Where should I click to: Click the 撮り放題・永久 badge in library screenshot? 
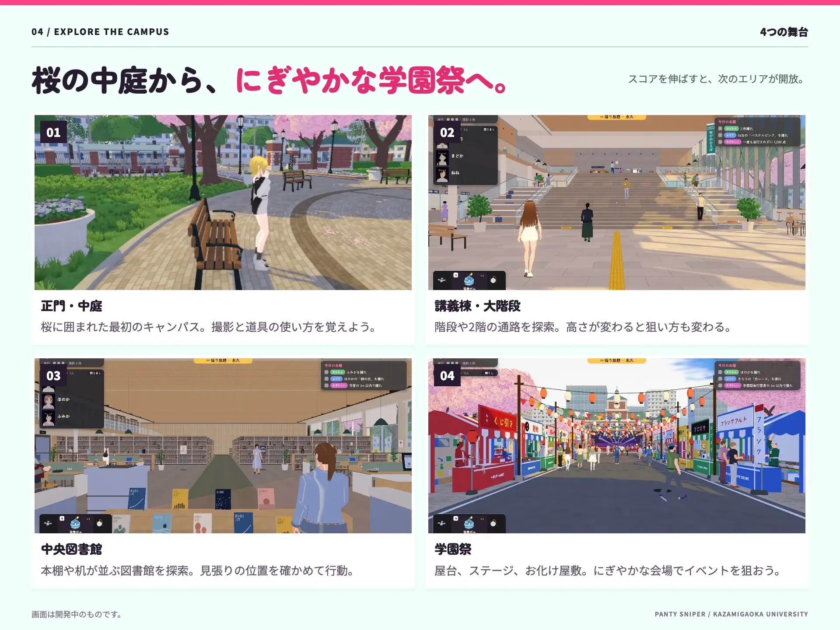pos(223,360)
